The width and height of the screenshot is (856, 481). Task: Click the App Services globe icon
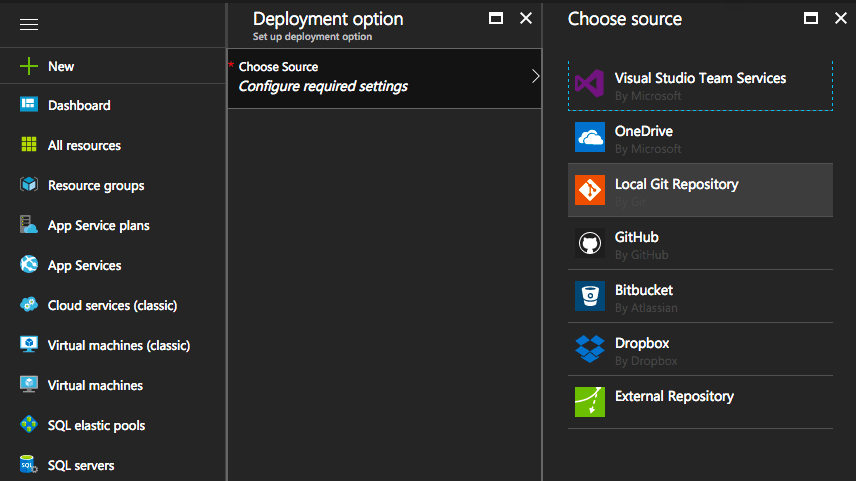pyautogui.click(x=29, y=264)
